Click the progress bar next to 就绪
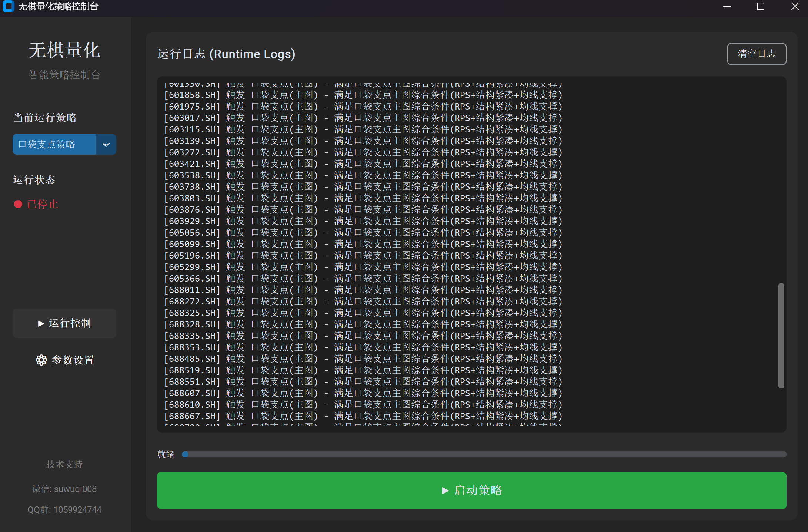 point(484,454)
